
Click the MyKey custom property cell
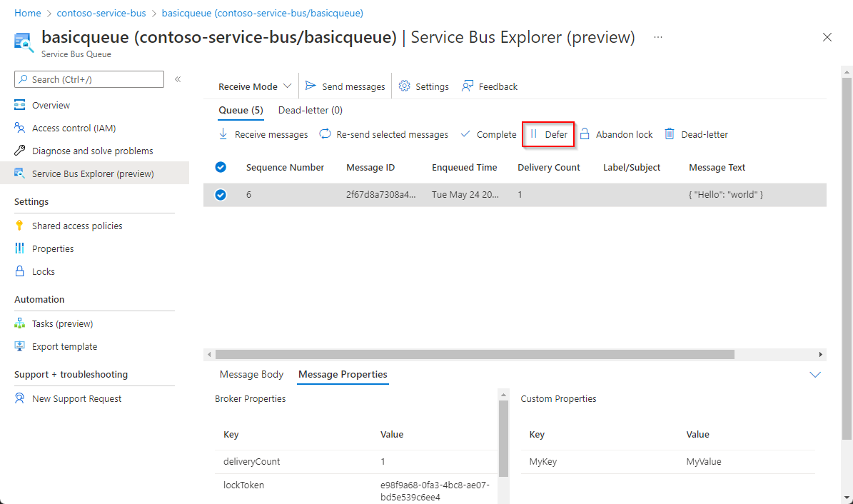point(543,462)
